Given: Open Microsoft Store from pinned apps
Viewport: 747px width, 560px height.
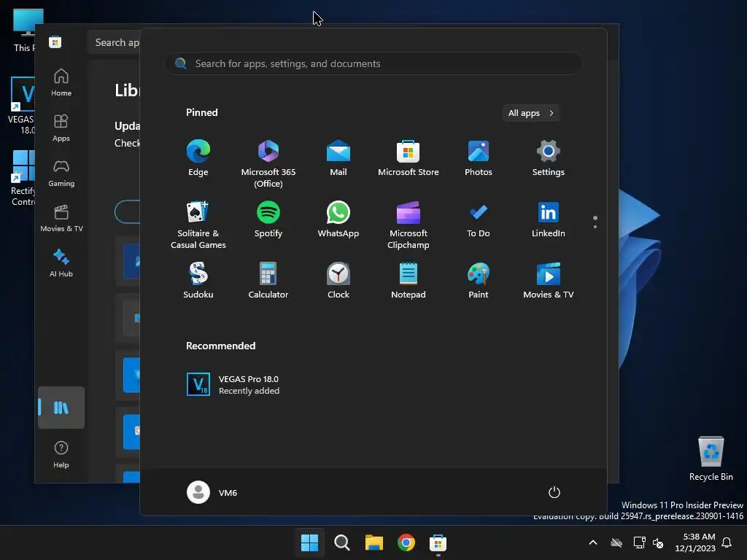Looking at the screenshot, I should point(409,158).
